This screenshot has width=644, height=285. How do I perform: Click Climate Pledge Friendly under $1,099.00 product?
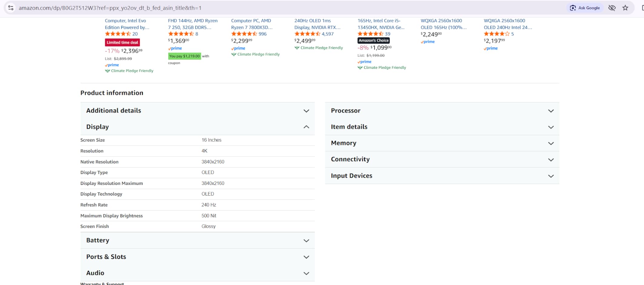click(382, 68)
